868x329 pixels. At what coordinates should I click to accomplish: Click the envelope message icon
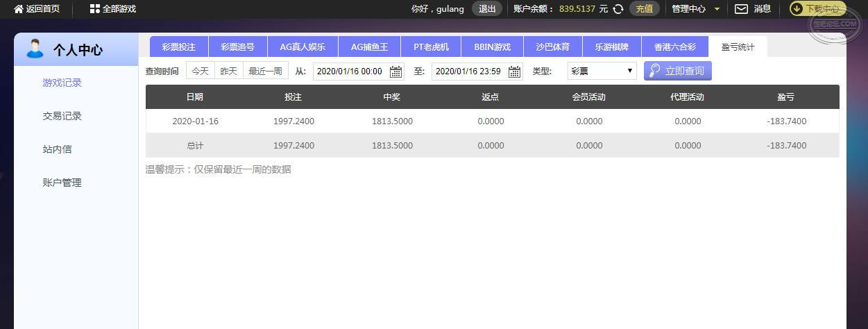pos(742,9)
